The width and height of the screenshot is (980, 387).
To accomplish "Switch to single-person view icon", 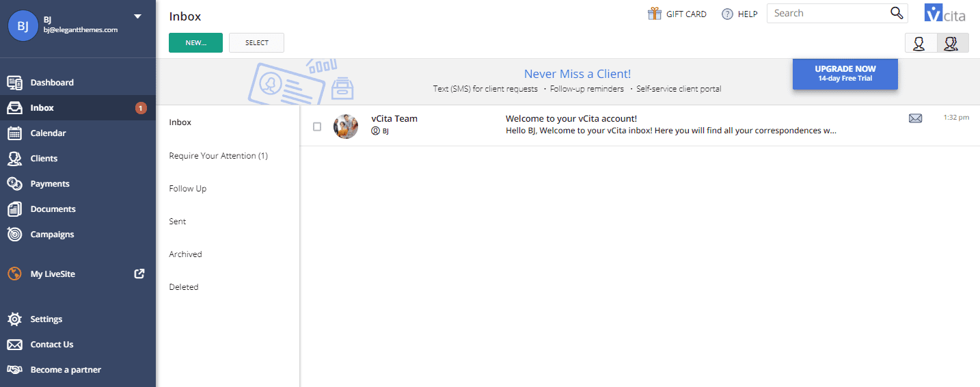I will coord(921,43).
